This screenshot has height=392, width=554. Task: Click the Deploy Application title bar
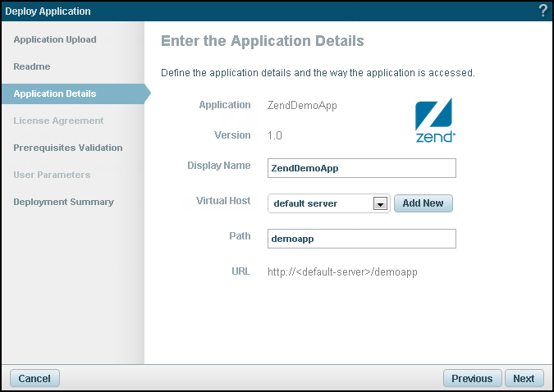(246, 11)
